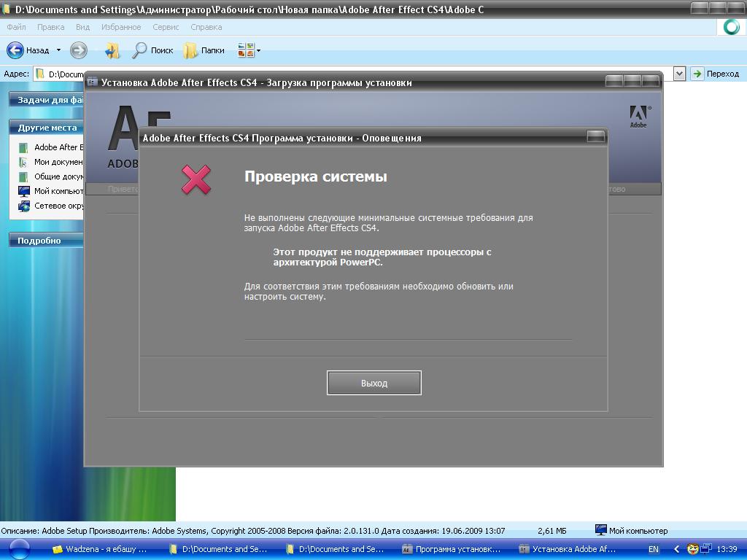Image resolution: width=747 pixels, height=560 pixels.
Task: Expand the address bar dropdown arrow
Action: pos(679,74)
